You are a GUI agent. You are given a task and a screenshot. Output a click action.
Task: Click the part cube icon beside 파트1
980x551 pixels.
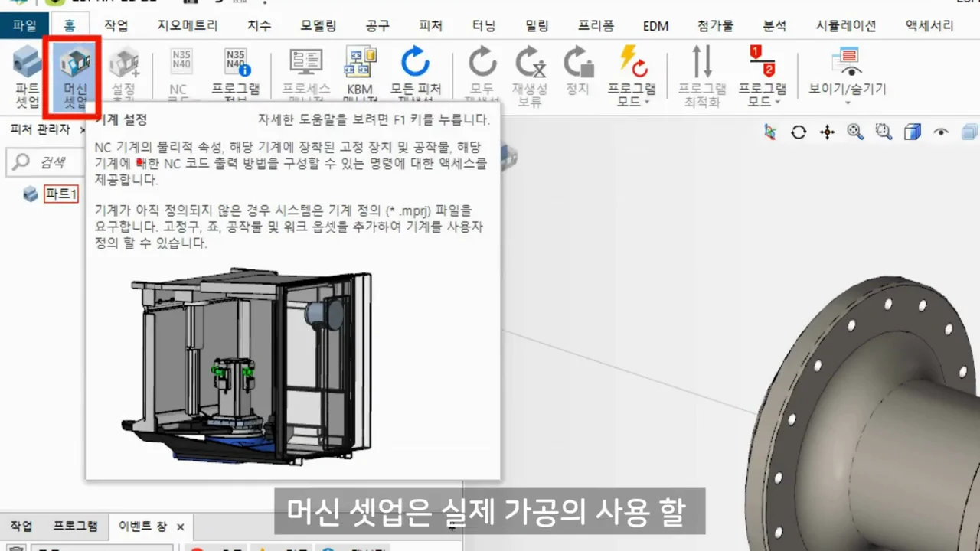31,194
